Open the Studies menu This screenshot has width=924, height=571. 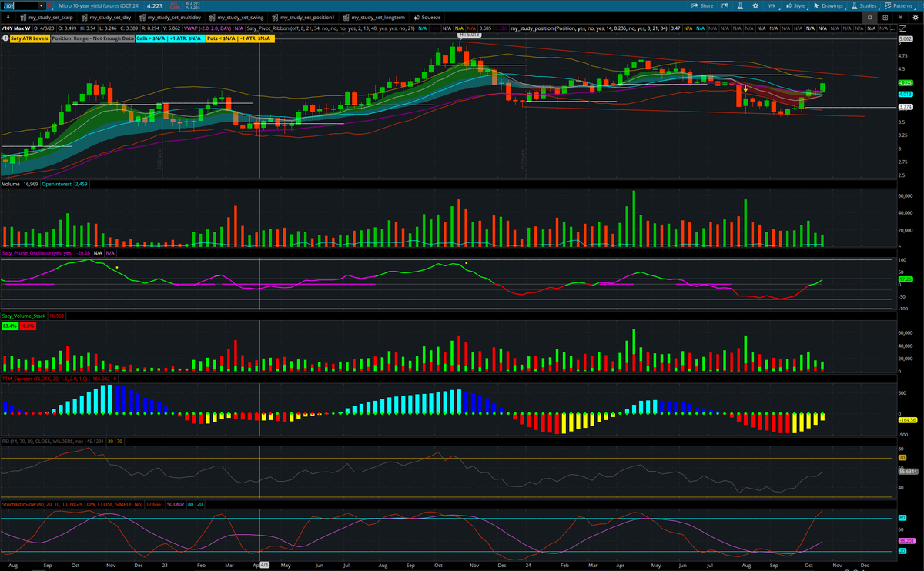864,5
